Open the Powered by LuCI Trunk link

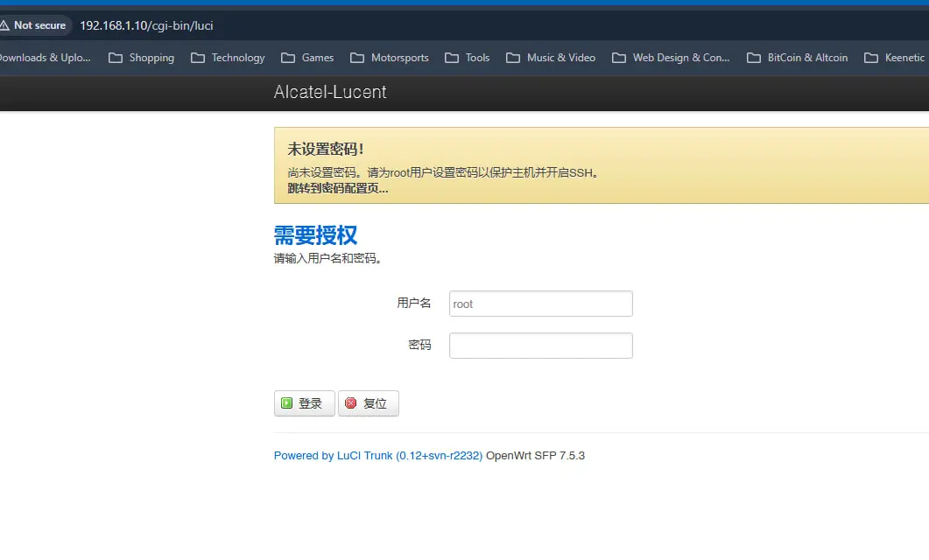click(x=378, y=455)
